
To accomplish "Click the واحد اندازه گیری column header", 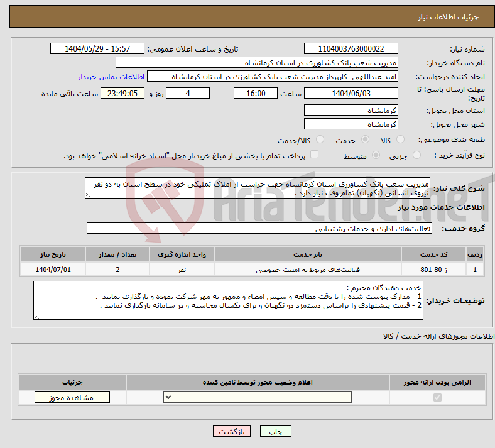I will click(x=182, y=254).
